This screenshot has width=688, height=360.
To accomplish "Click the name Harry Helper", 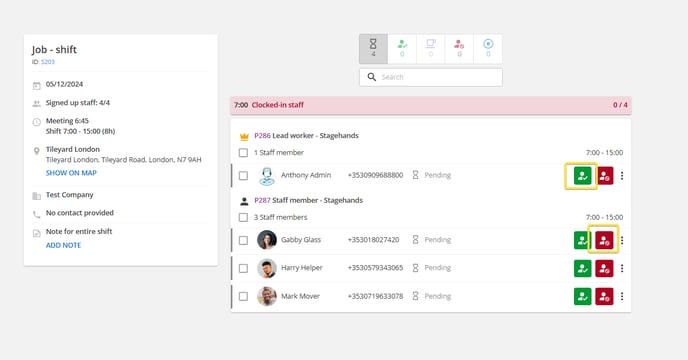I will click(x=302, y=268).
